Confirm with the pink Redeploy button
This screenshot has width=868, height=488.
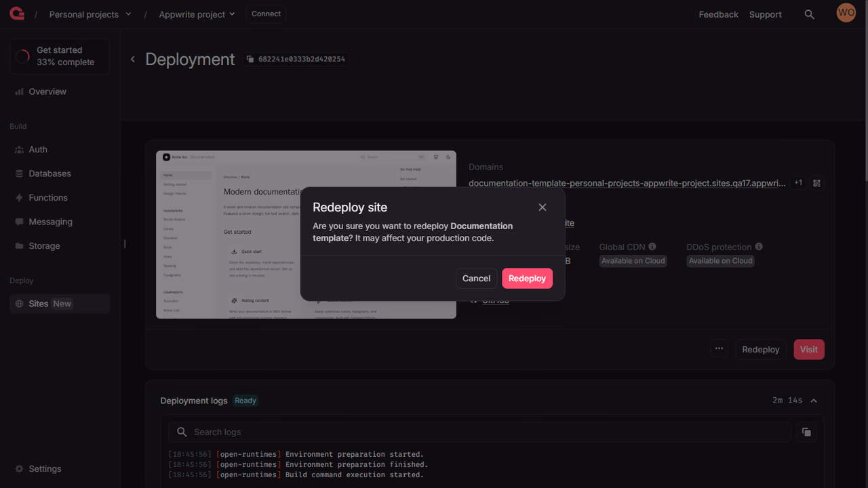pyautogui.click(x=527, y=279)
